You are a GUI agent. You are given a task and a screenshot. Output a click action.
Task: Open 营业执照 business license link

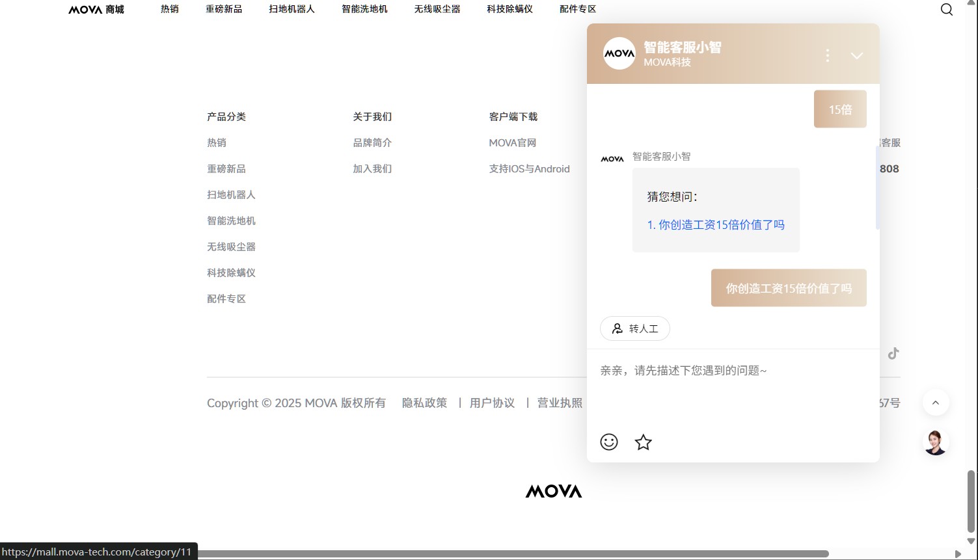click(x=560, y=403)
